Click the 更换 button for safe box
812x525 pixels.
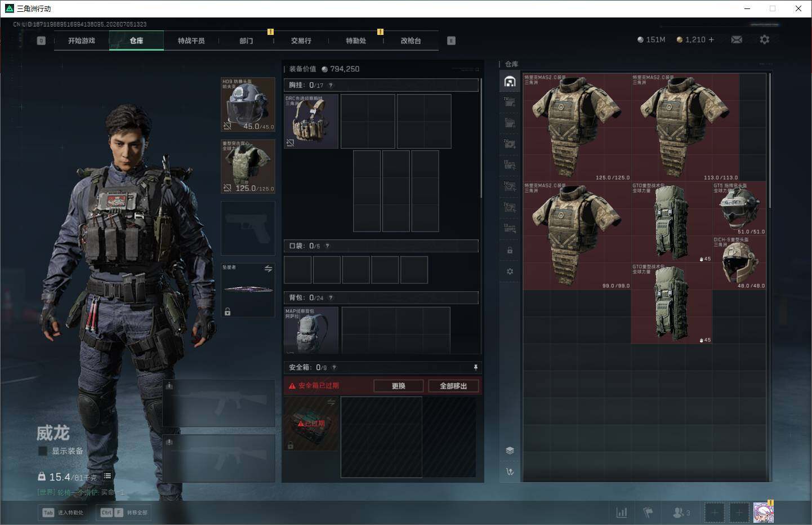(x=399, y=386)
